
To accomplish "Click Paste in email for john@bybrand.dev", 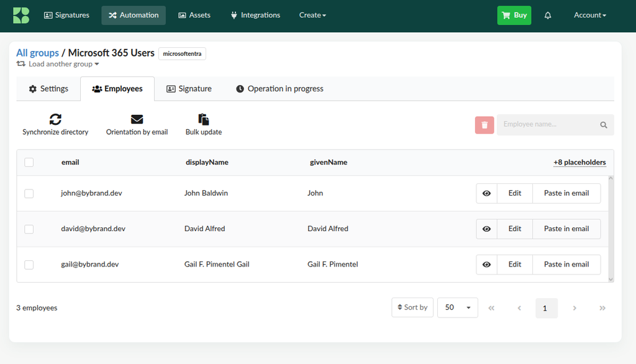I will [x=566, y=193].
